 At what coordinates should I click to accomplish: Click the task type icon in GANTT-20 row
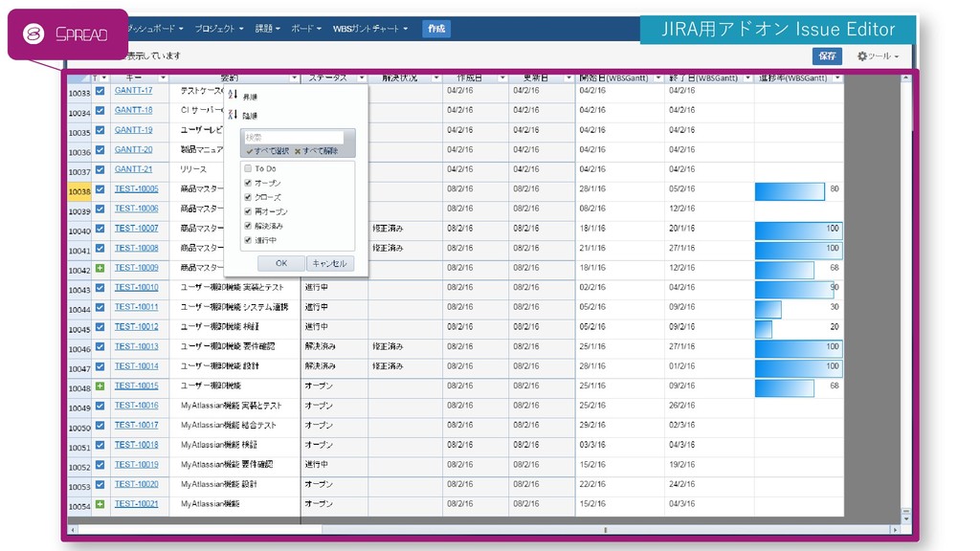click(x=100, y=150)
